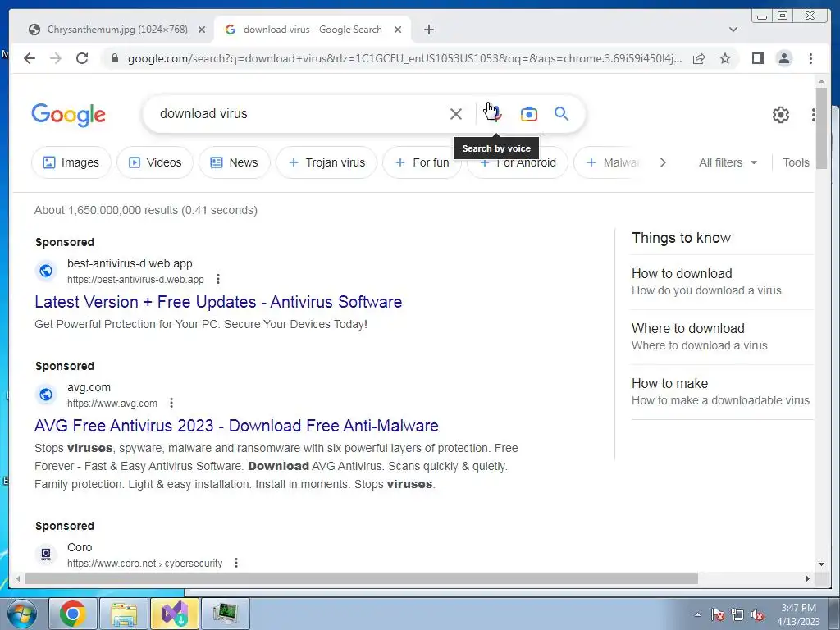The width and height of the screenshot is (840, 630).
Task: Click the vertical scrollbar thumb
Action: (821, 129)
